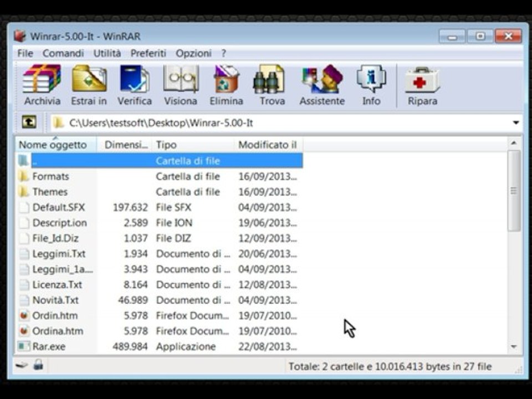This screenshot has height=399, width=532.
Task: Click the Trova binoculars icon
Action: pos(269,79)
